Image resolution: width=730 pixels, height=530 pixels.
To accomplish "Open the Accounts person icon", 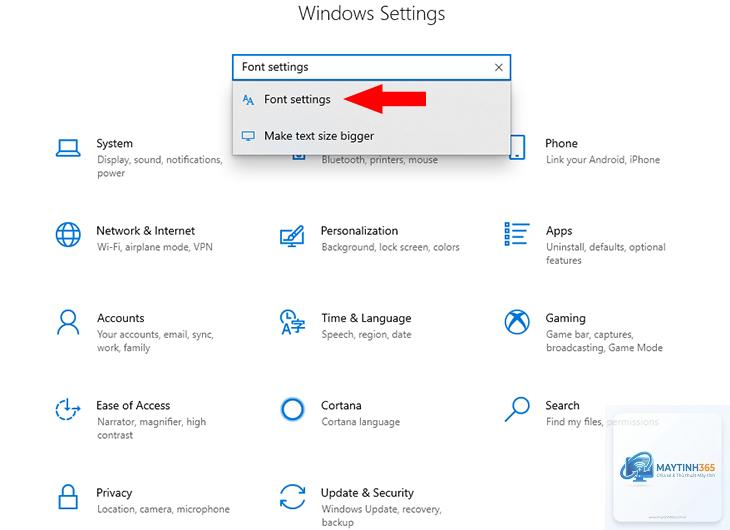I will [68, 322].
